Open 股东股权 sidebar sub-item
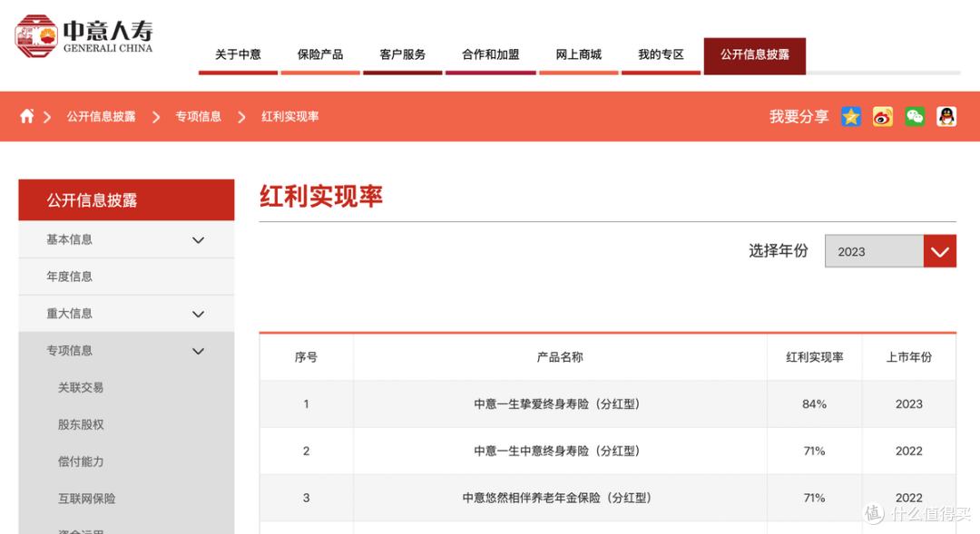980x534 pixels. coord(81,424)
